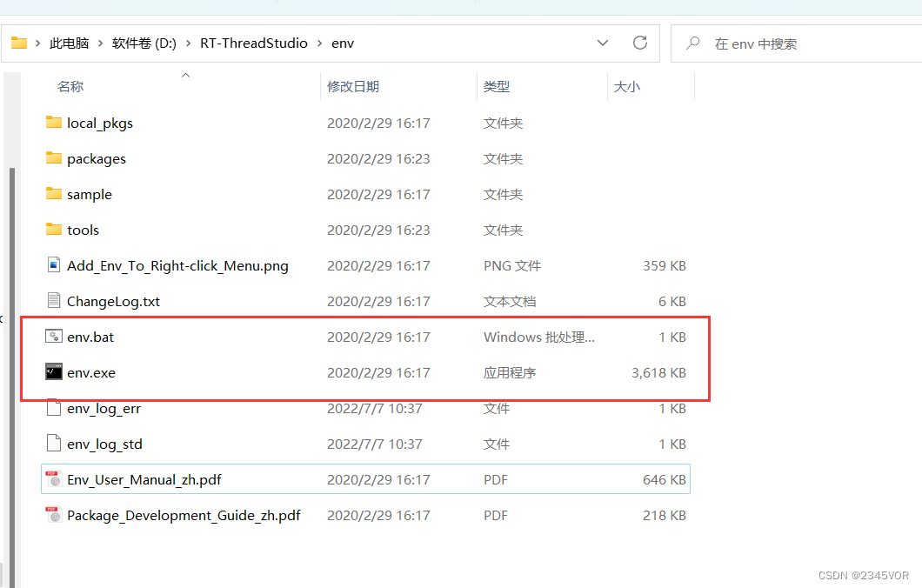Expand the chevron before 此电脑
The image size is (922, 588).
[37, 43]
